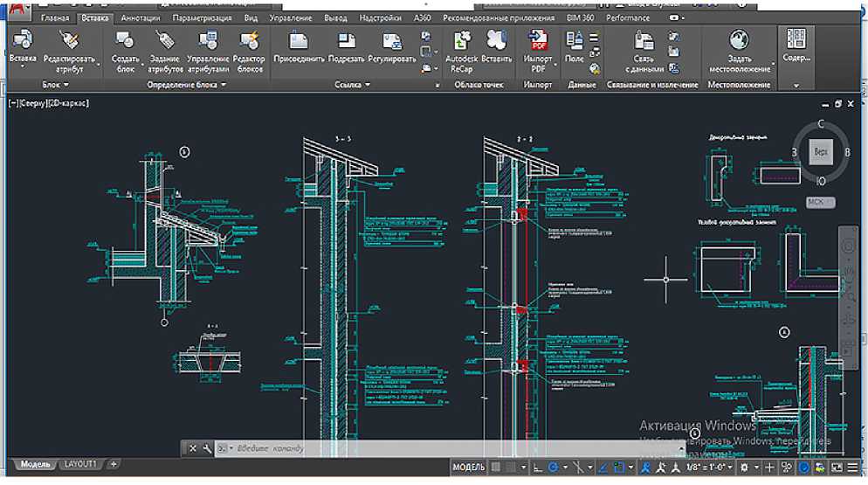The height and width of the screenshot is (485, 868).
Task: Toggle МОДЕЛЬ model space button in status bar
Action: (x=468, y=468)
